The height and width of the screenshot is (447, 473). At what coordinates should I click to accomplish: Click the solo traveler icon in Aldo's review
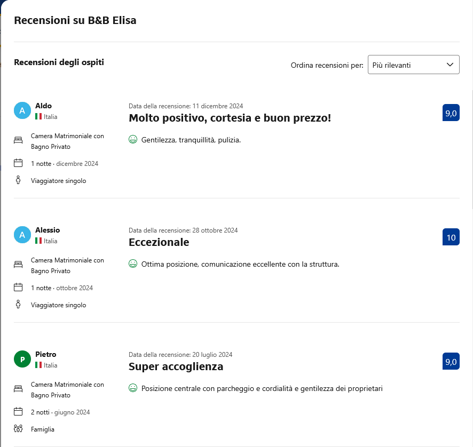pos(18,180)
